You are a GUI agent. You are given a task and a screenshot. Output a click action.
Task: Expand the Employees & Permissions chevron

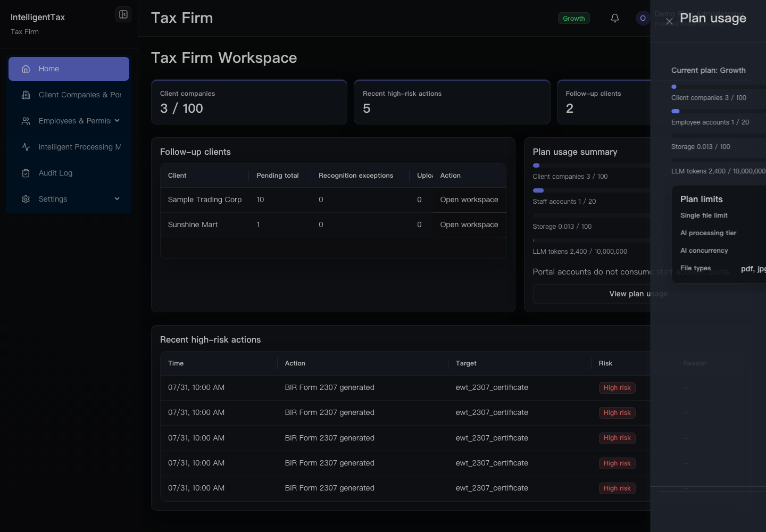click(117, 121)
